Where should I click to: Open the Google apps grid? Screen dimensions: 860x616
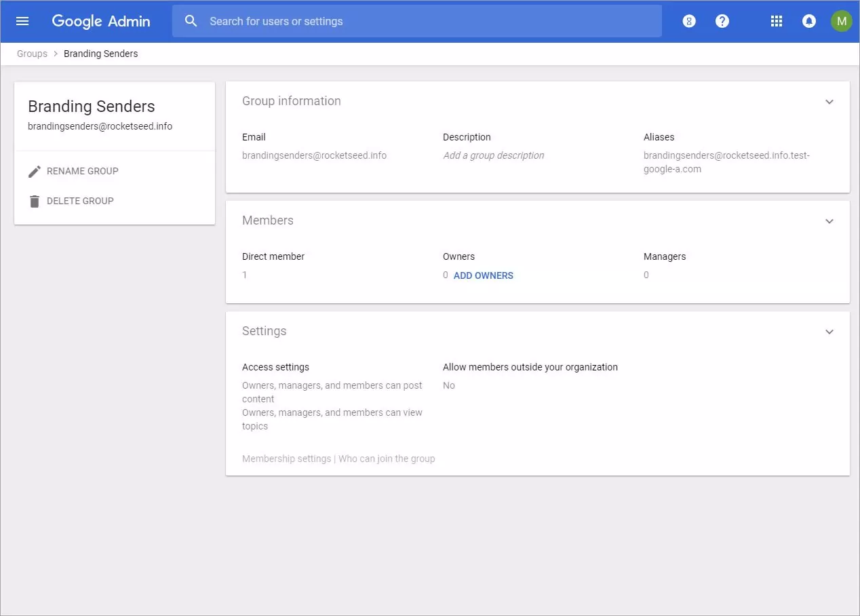point(777,21)
